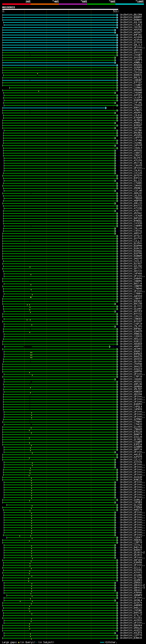The height and width of the screenshot is (644, 146).
Task: Select hit label UniRef100_B7RZ28
Action: coord(131,432)
